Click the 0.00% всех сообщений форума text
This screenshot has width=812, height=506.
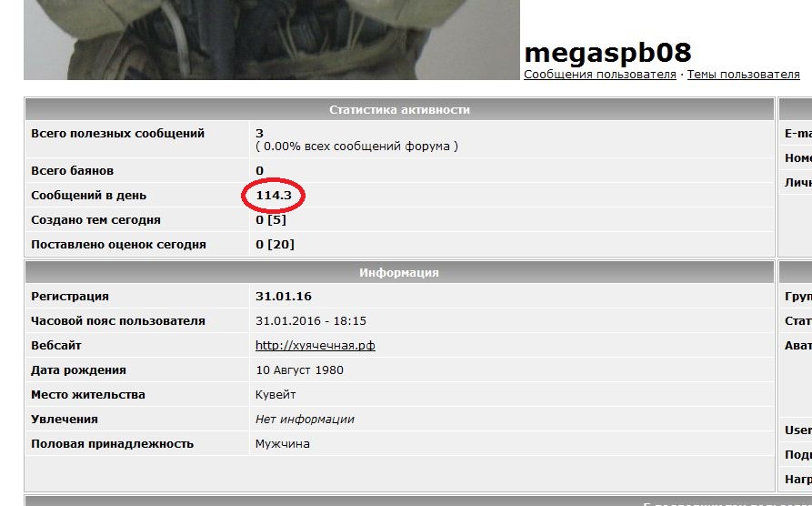(x=356, y=146)
